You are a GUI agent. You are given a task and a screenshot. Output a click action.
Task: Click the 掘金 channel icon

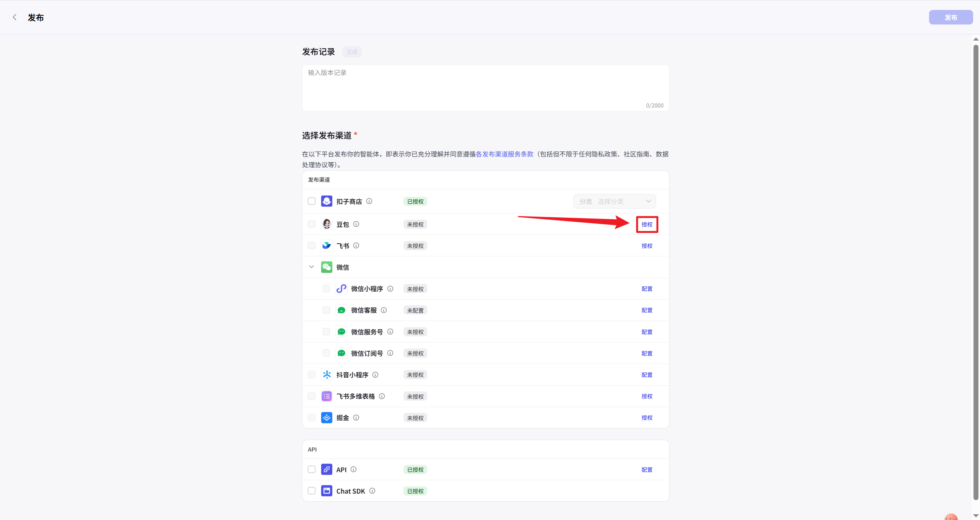pyautogui.click(x=327, y=417)
